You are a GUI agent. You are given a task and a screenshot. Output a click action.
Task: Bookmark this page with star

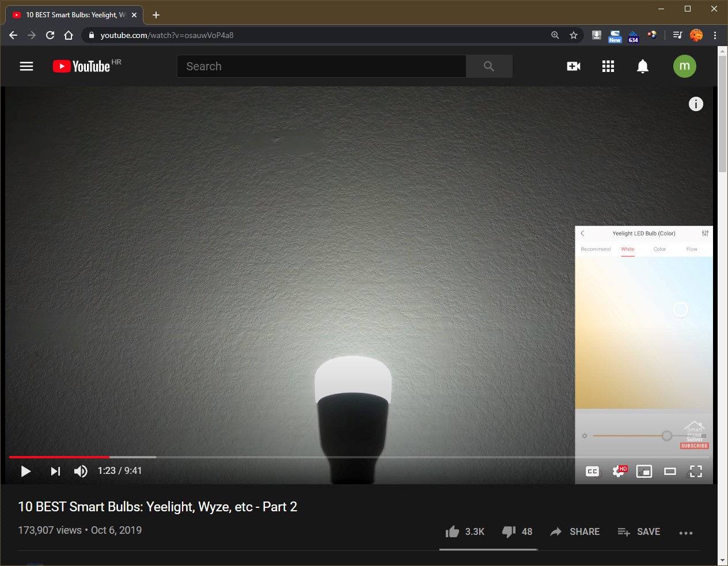(x=574, y=35)
